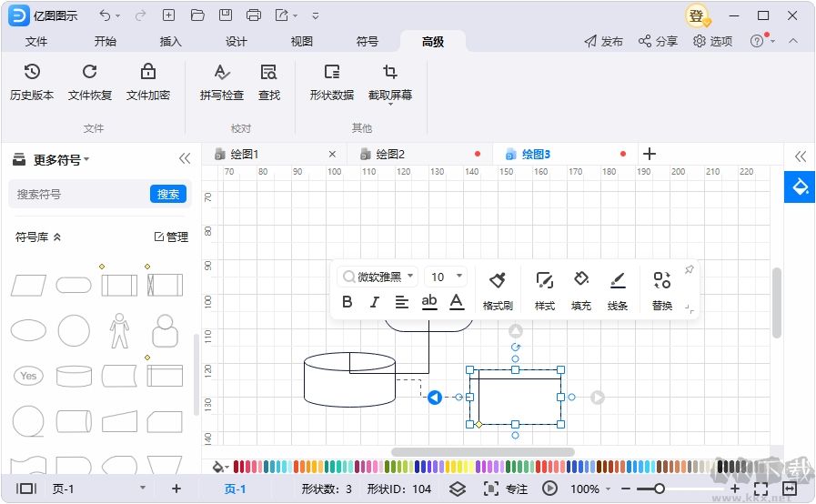This screenshot has height=504, width=816.
Task: Click Share (分享) button
Action: pyautogui.click(x=658, y=41)
